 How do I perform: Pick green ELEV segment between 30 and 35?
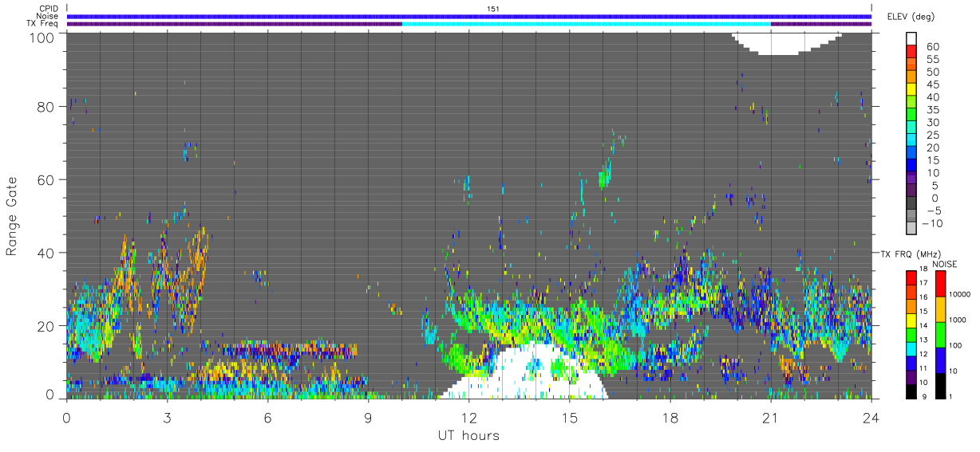point(912,115)
